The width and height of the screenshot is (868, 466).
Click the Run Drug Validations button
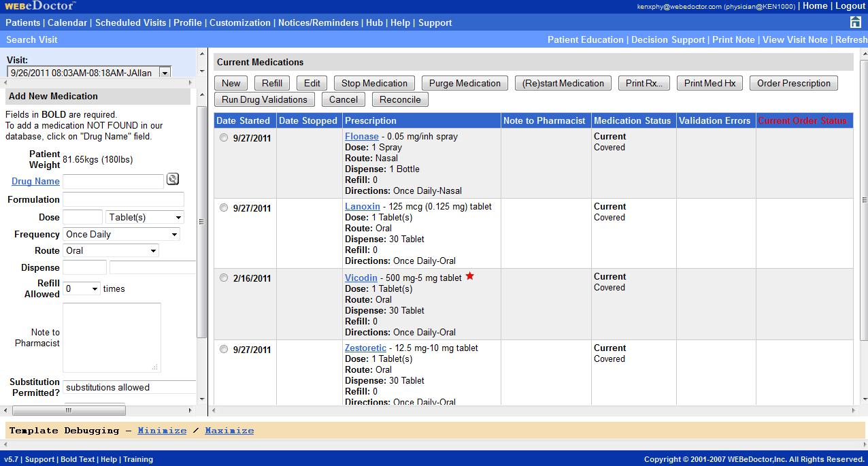pos(264,99)
